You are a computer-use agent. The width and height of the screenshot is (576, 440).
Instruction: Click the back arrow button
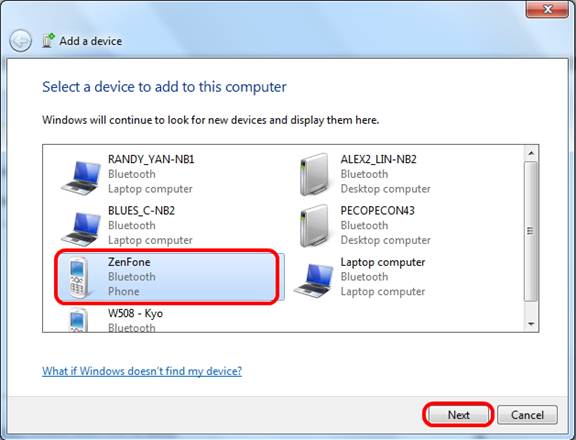(21, 41)
